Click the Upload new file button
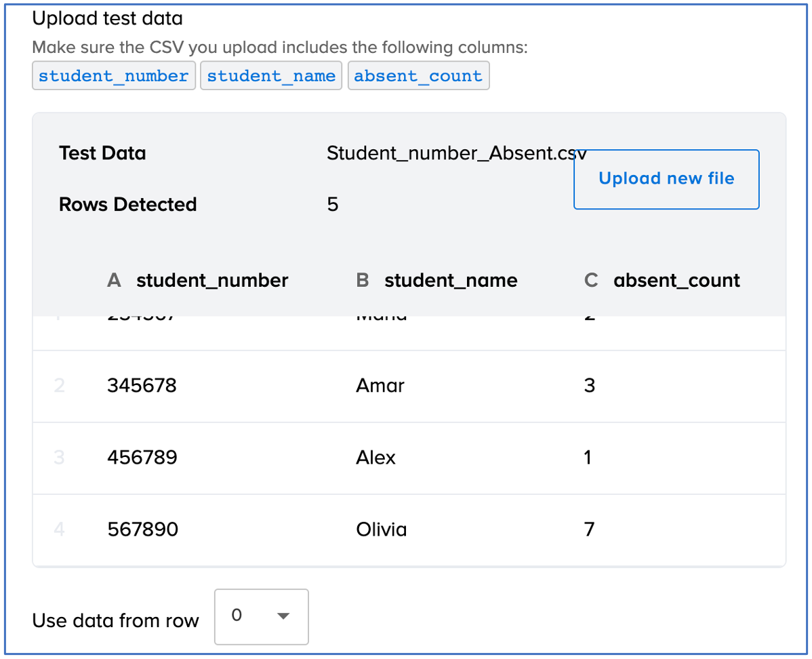This screenshot has height=659, width=812. pyautogui.click(x=666, y=179)
